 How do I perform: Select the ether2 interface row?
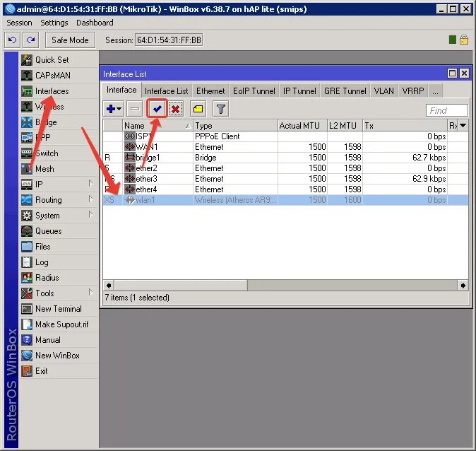[285, 168]
